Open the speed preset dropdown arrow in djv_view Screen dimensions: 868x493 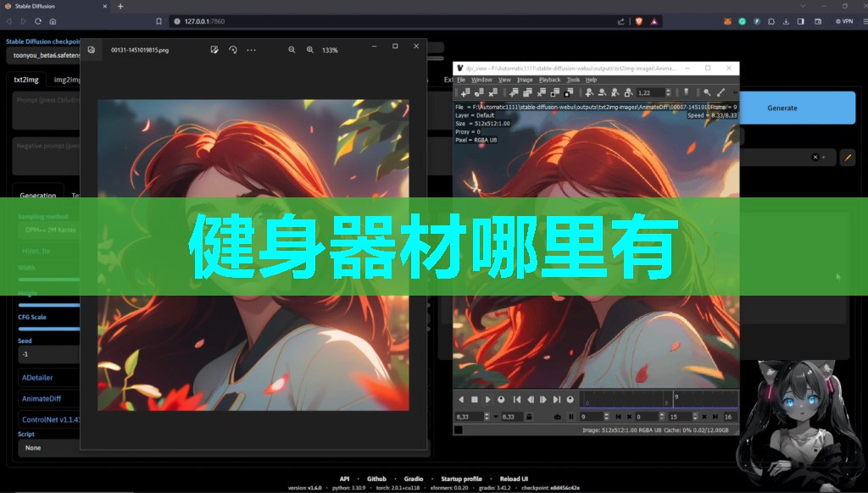click(495, 417)
